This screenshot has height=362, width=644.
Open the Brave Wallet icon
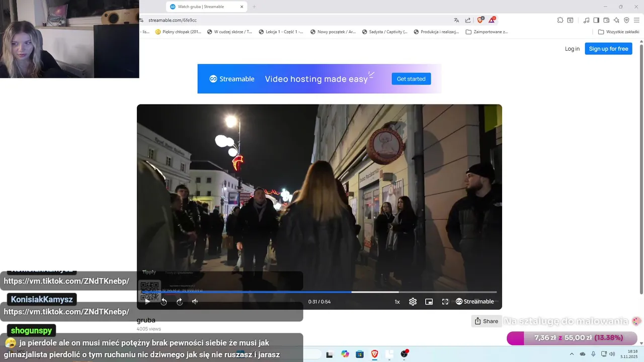pyautogui.click(x=606, y=20)
